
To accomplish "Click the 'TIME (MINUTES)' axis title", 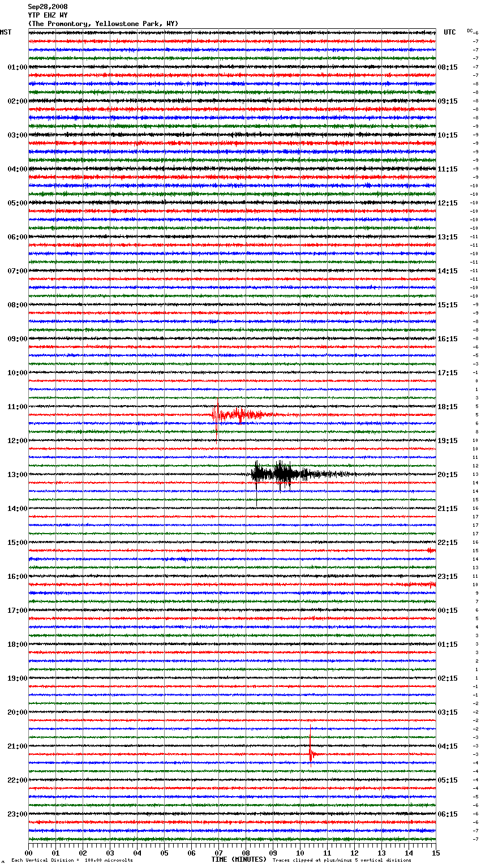I will click(239, 860).
